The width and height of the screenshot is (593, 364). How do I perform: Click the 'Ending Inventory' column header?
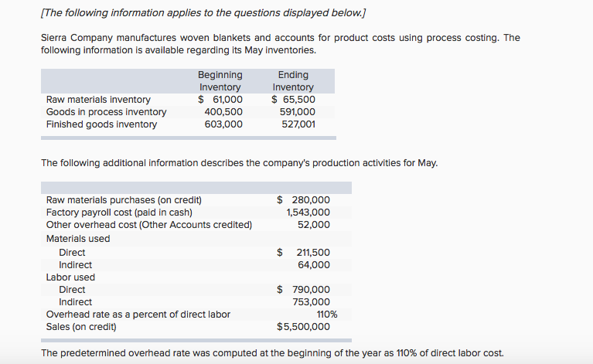point(293,81)
